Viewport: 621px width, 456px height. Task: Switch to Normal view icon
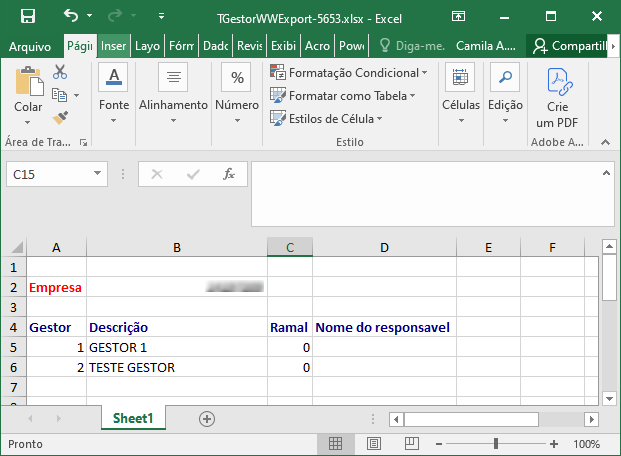click(x=335, y=444)
